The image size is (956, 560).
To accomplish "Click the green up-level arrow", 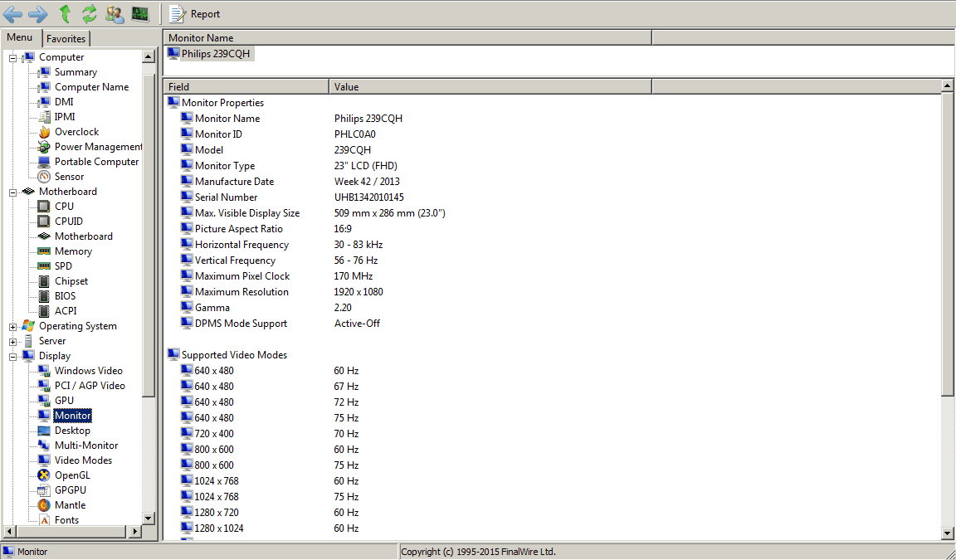I will (x=65, y=13).
